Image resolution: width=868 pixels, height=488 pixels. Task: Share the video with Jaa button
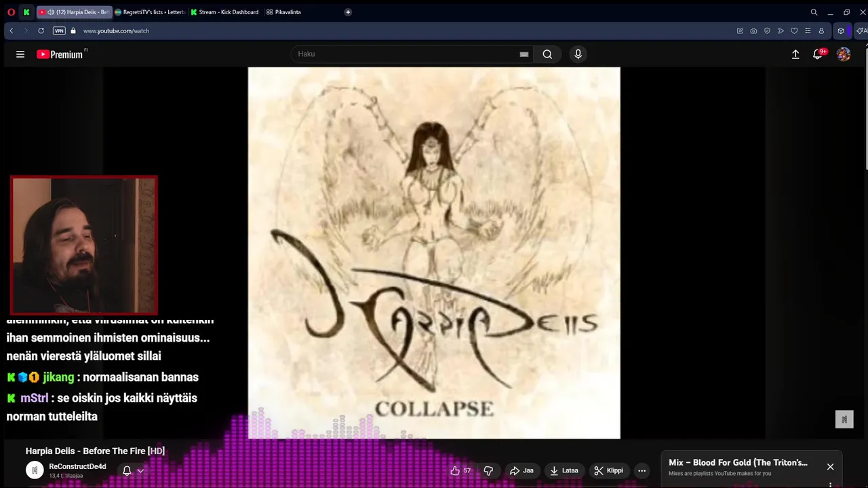tap(521, 470)
